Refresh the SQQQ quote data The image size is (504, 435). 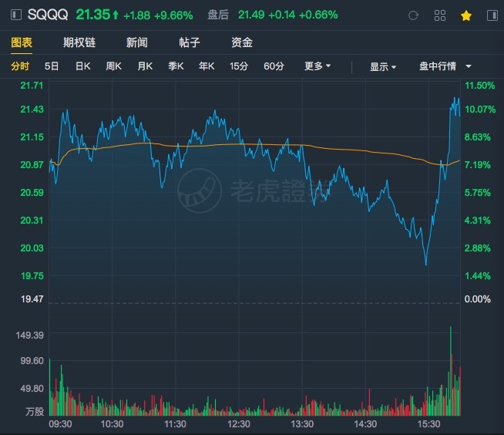414,15
